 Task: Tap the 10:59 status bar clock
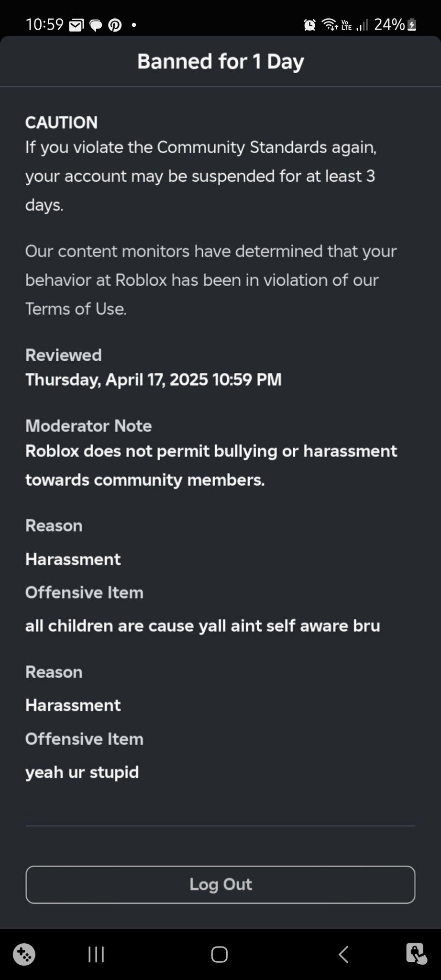tap(44, 24)
